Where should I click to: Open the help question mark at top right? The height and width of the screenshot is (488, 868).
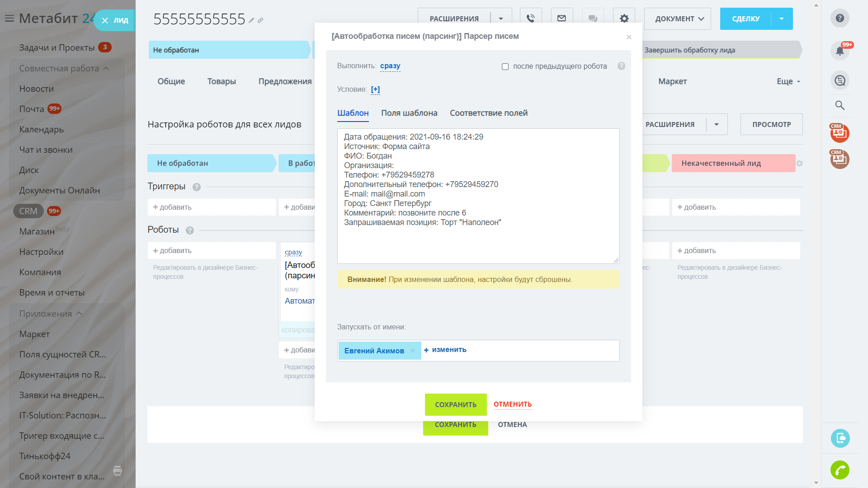click(840, 18)
